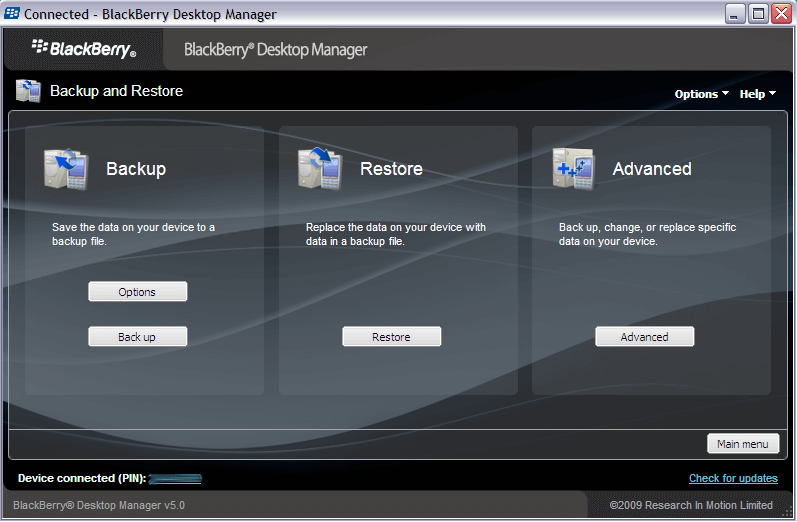Close the Desktop Manager window

781,14
